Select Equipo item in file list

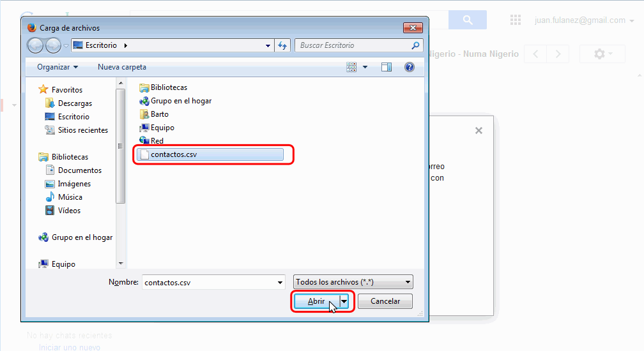157,128
